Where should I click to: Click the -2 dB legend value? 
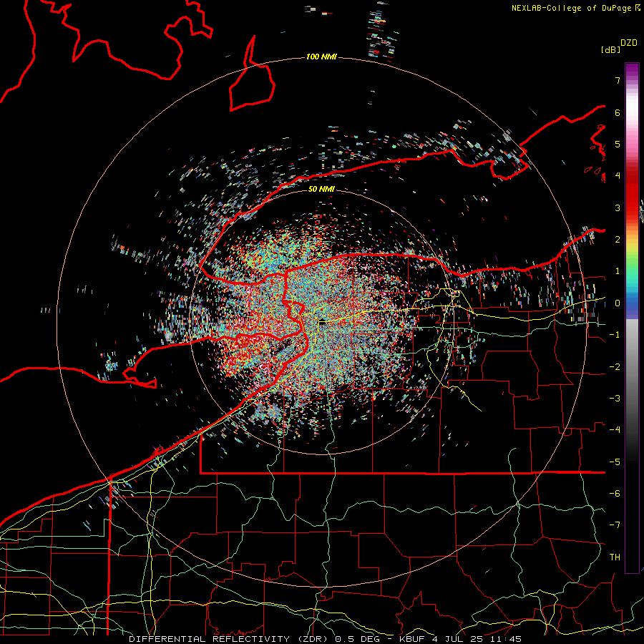615,367
